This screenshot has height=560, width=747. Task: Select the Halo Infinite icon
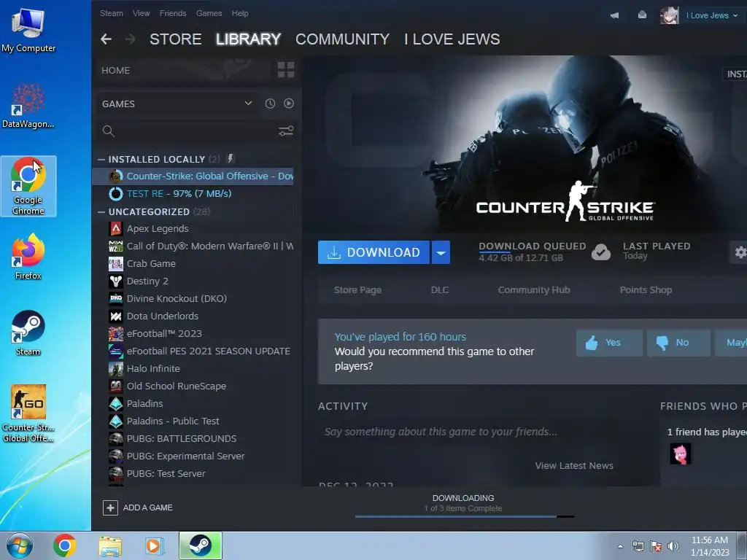click(116, 368)
